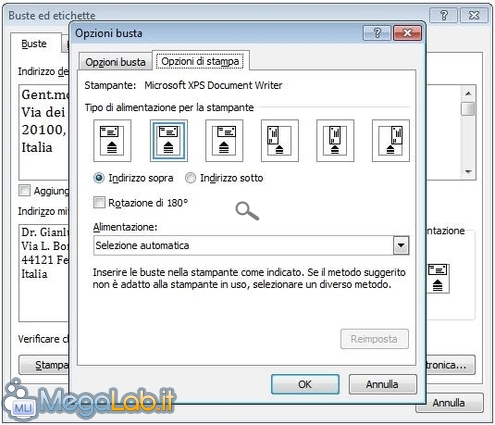This screenshot has height=425, width=495.
Task: Click Annulla in the Opzioni busta dialog
Action: click(382, 384)
